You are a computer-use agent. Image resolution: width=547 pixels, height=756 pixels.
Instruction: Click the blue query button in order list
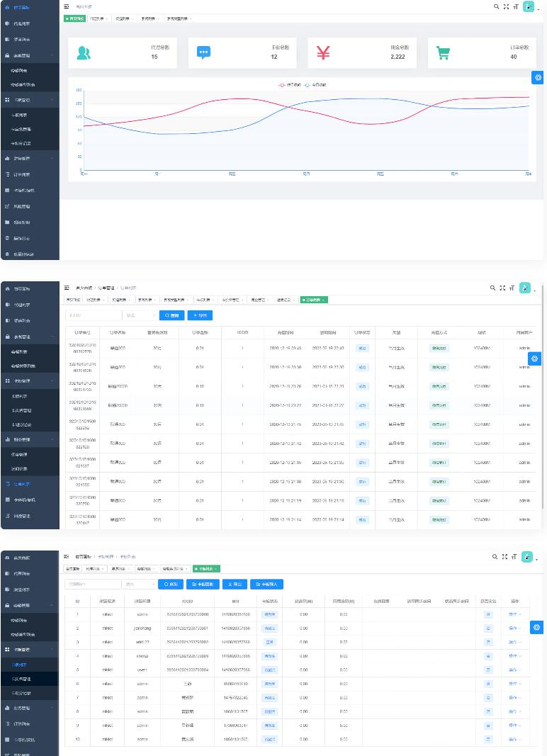171,315
